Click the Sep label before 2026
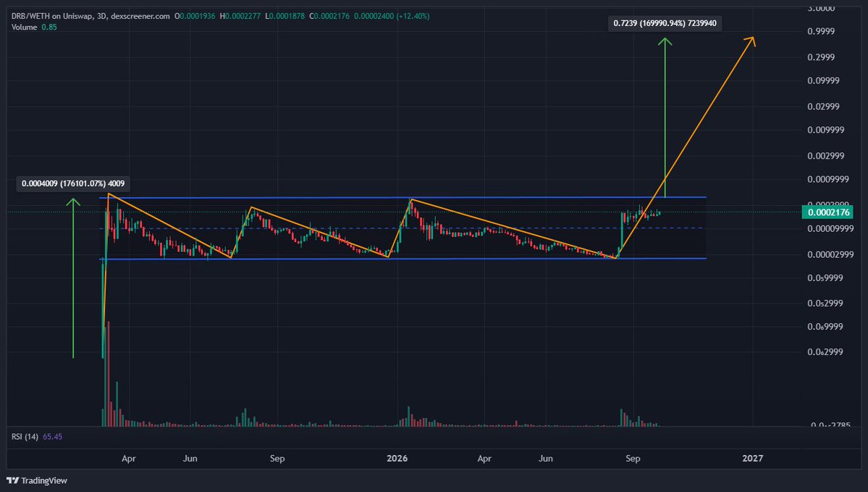 pyautogui.click(x=277, y=459)
